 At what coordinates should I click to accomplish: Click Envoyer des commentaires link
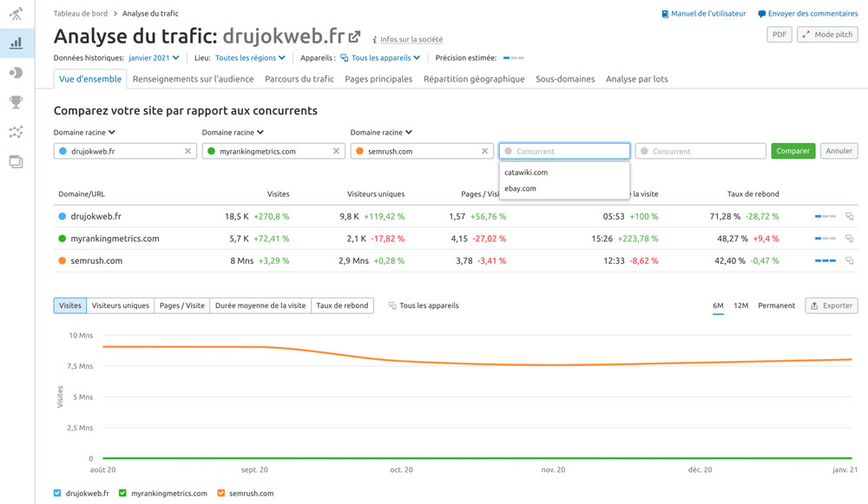coord(807,14)
